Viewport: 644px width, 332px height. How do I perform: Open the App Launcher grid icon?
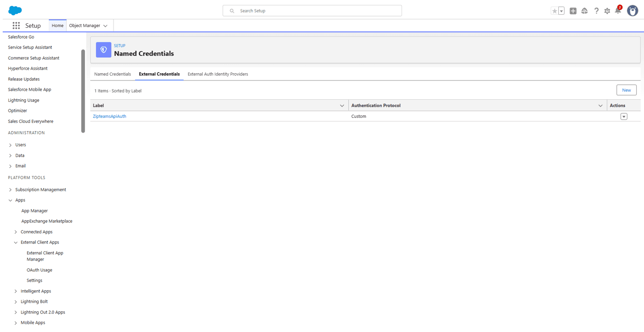16,26
